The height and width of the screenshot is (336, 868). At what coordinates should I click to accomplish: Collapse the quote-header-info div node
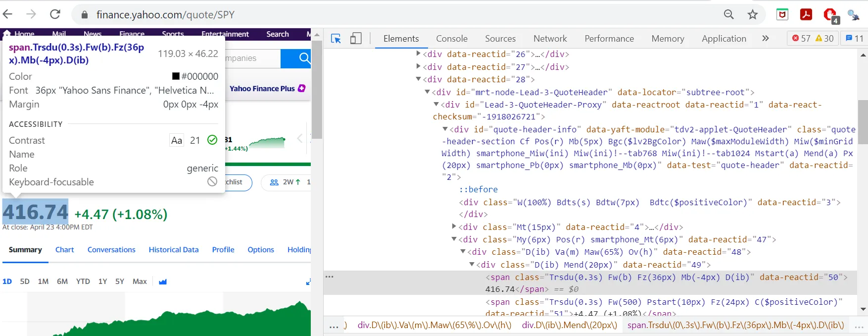pyautogui.click(x=445, y=129)
